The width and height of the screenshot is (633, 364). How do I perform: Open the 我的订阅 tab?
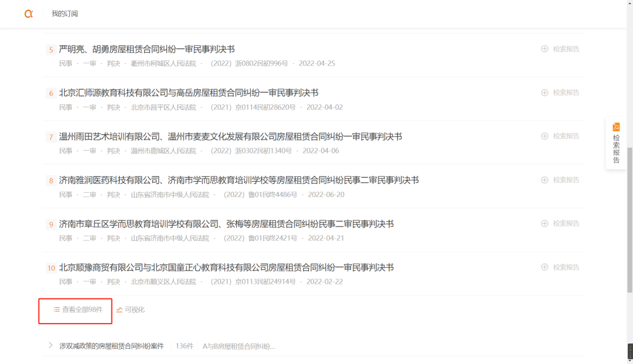point(64,13)
